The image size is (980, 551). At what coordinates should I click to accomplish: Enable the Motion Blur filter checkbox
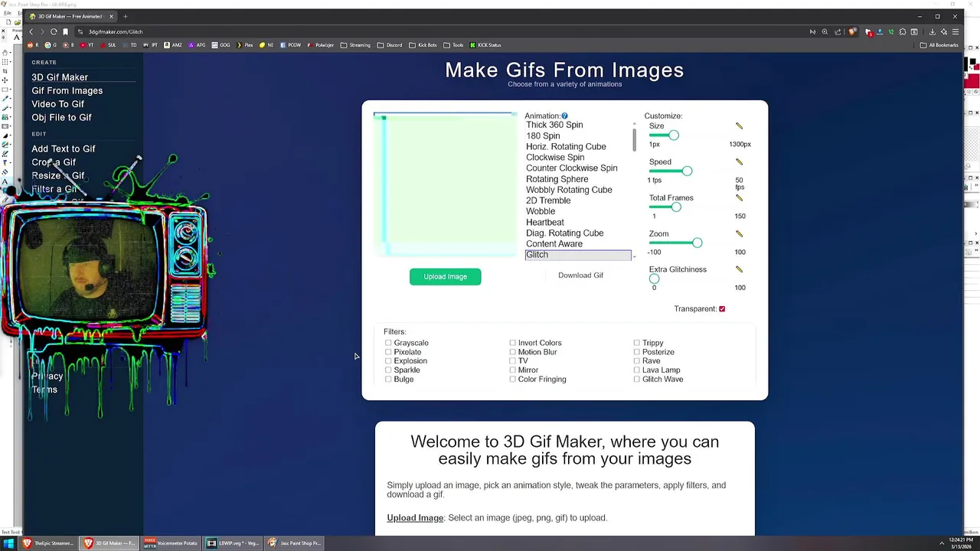point(512,352)
